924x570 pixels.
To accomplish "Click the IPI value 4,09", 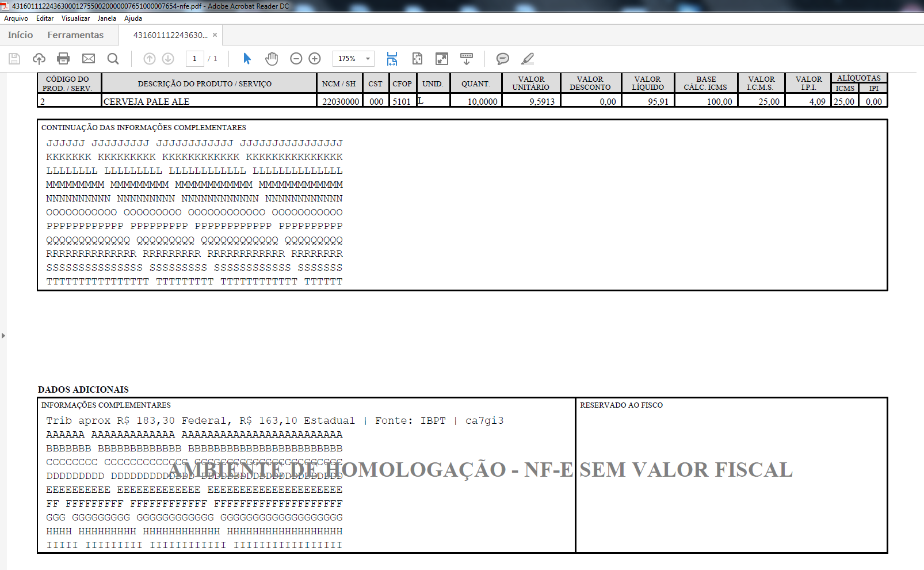I will tap(817, 101).
